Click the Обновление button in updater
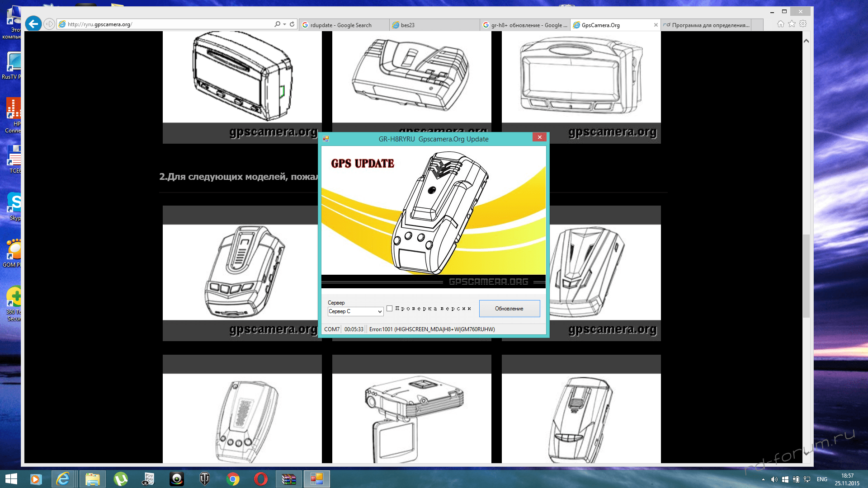 (509, 309)
